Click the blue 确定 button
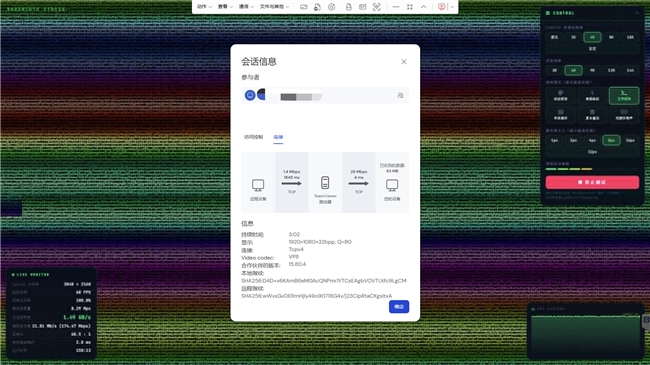Image resolution: width=650 pixels, height=365 pixels. (x=399, y=307)
